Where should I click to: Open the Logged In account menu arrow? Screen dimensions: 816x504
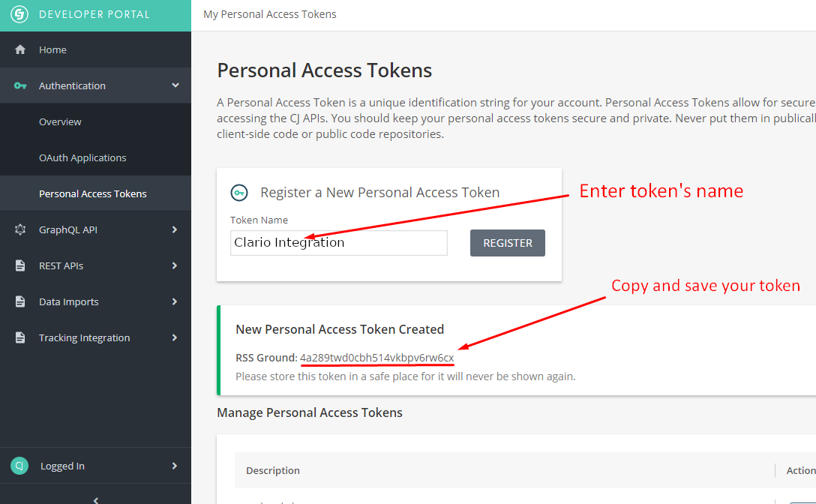[174, 466]
